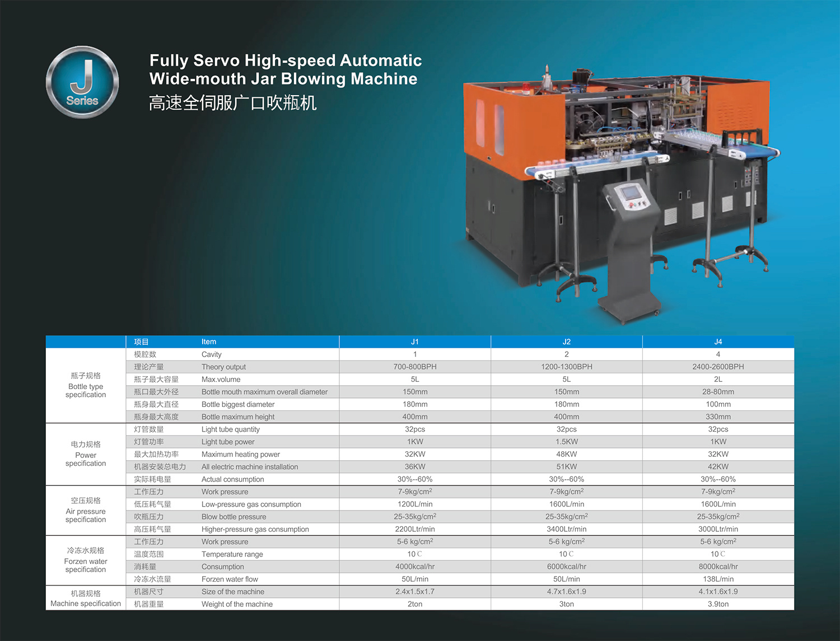Click the '3000Ltr/min' value
This screenshot has width=840, height=641.
point(718,529)
